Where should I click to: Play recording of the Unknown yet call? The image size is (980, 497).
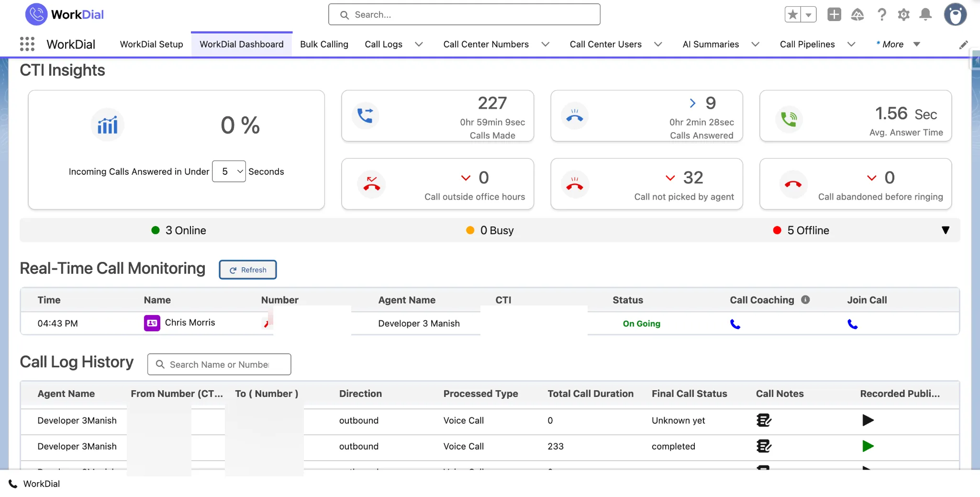point(868,420)
